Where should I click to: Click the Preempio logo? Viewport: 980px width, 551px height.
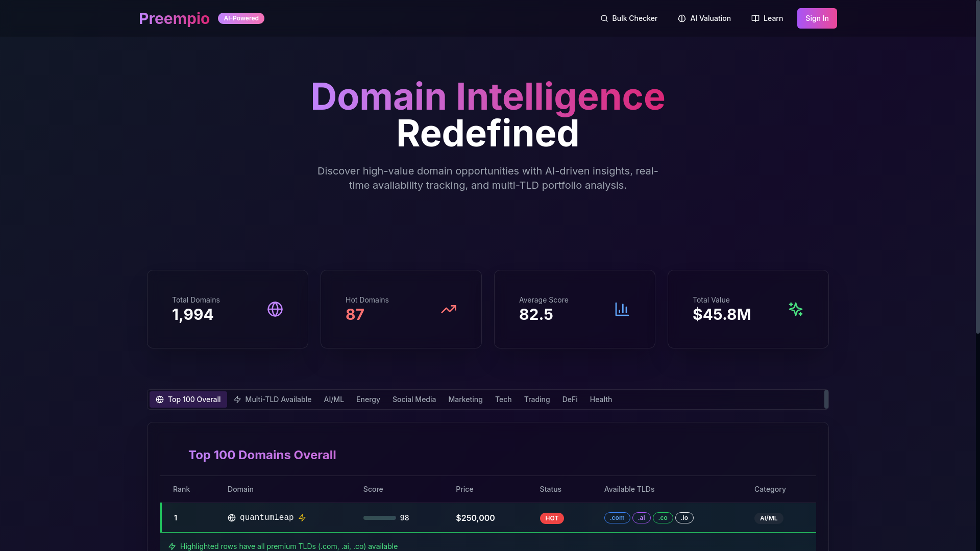tap(174, 18)
